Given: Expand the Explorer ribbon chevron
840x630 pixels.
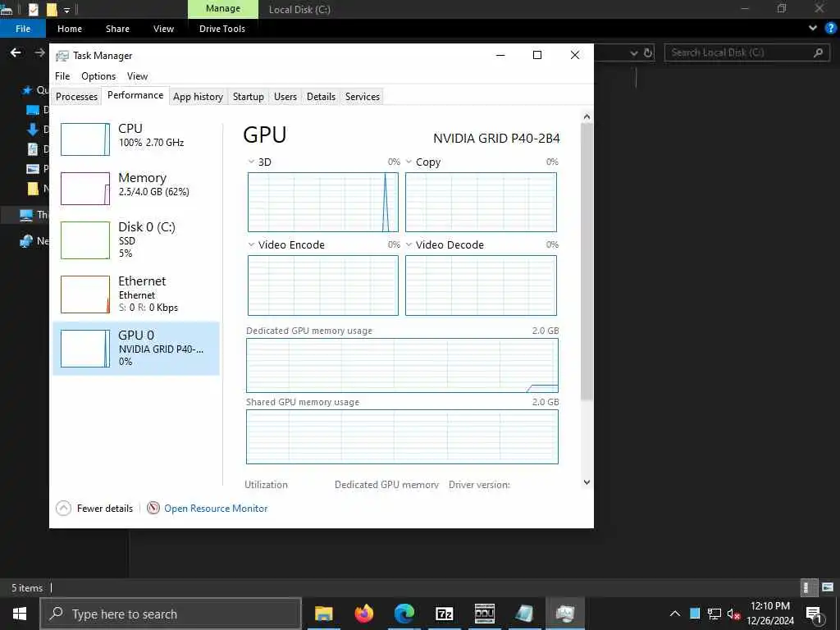Looking at the screenshot, I should (813, 29).
